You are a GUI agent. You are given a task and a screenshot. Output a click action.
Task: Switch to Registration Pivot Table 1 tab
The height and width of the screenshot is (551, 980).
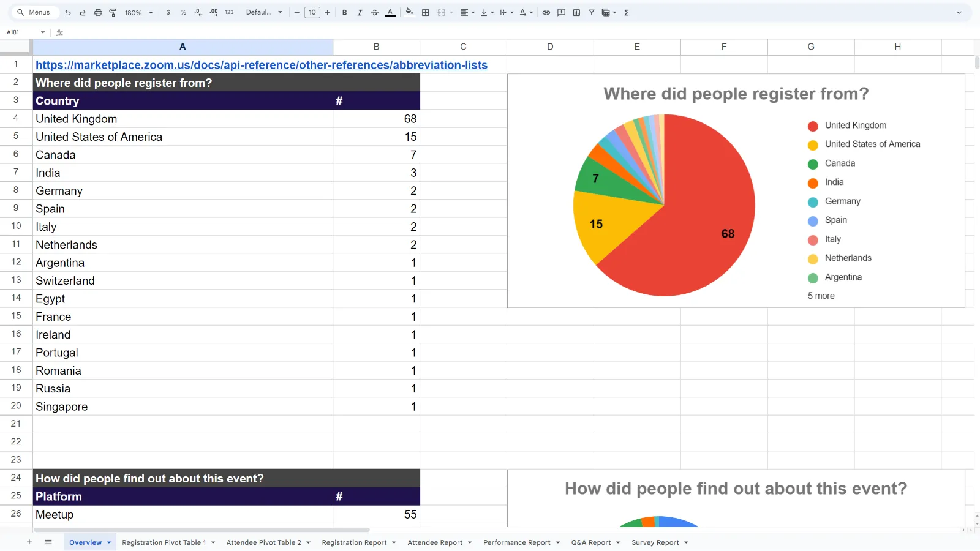point(164,542)
